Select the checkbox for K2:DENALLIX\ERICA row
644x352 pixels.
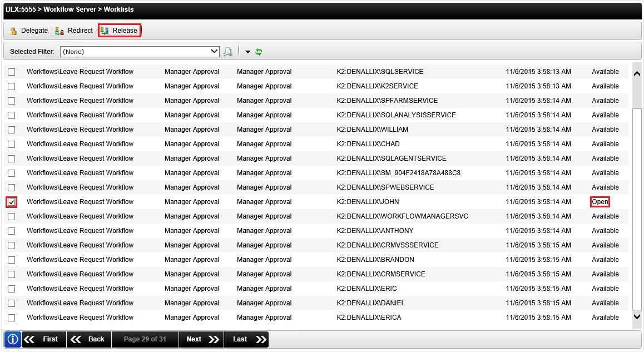pos(12,318)
